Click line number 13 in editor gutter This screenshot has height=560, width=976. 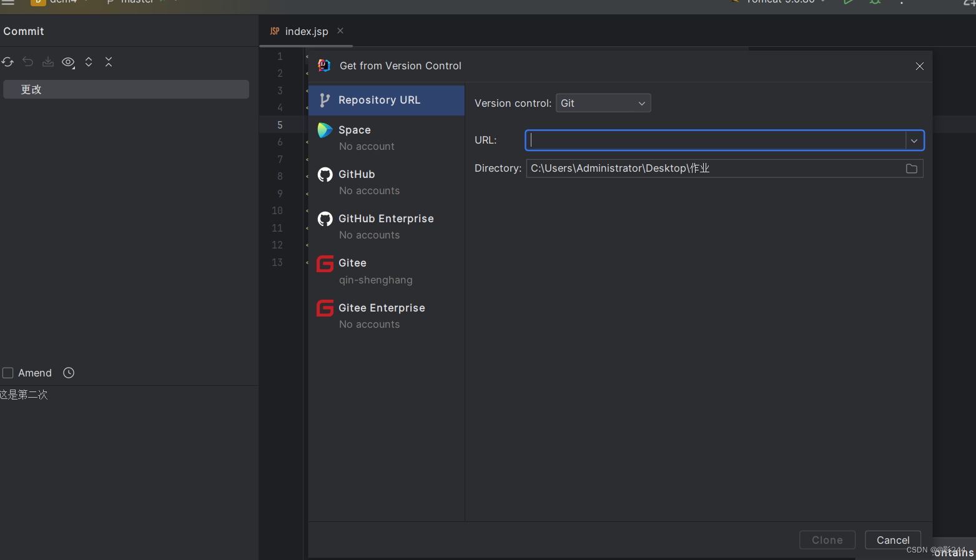277,262
